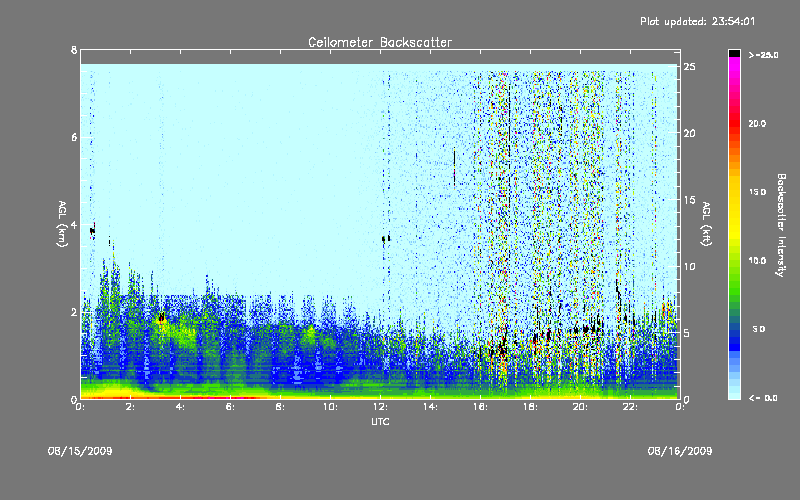Viewport: 800px width, 500px height.
Task: Click the '2:' UTC hour tick label
Action: coord(130,407)
